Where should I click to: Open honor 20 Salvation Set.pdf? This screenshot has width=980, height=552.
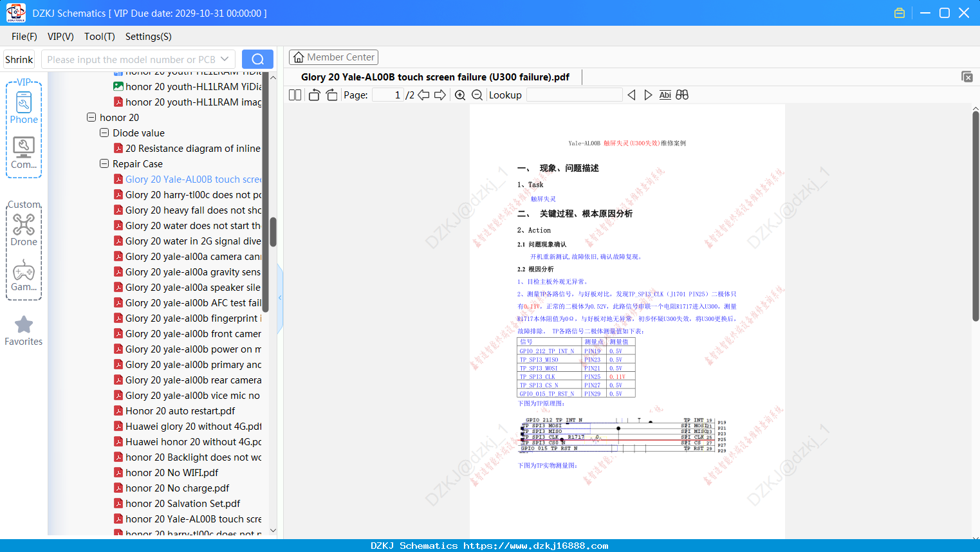pos(177,504)
